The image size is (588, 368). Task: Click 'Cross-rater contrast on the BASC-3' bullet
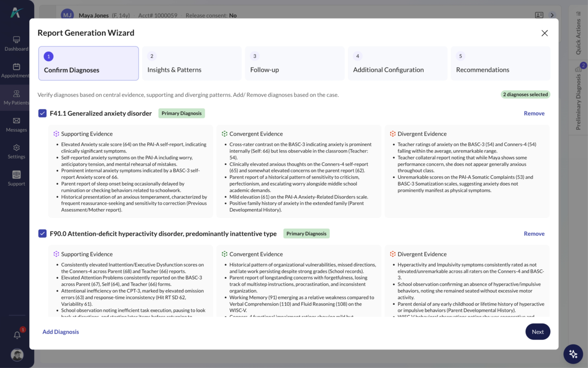tap(301, 151)
